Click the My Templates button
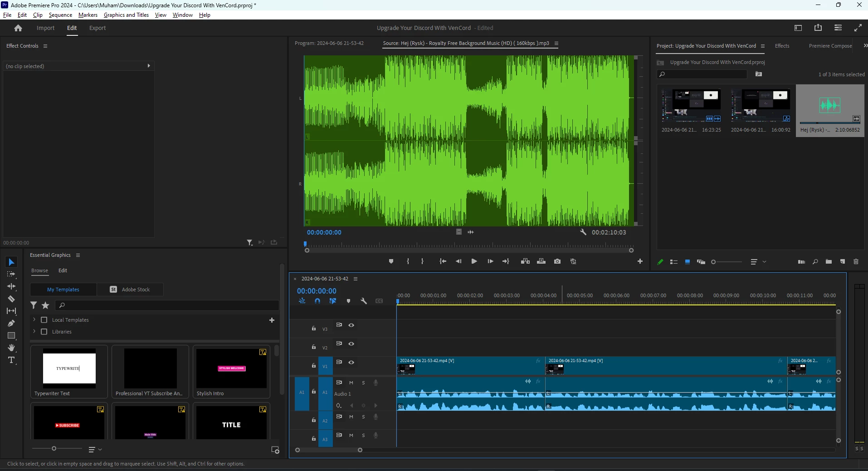The height and width of the screenshot is (471, 868). pos(63,289)
